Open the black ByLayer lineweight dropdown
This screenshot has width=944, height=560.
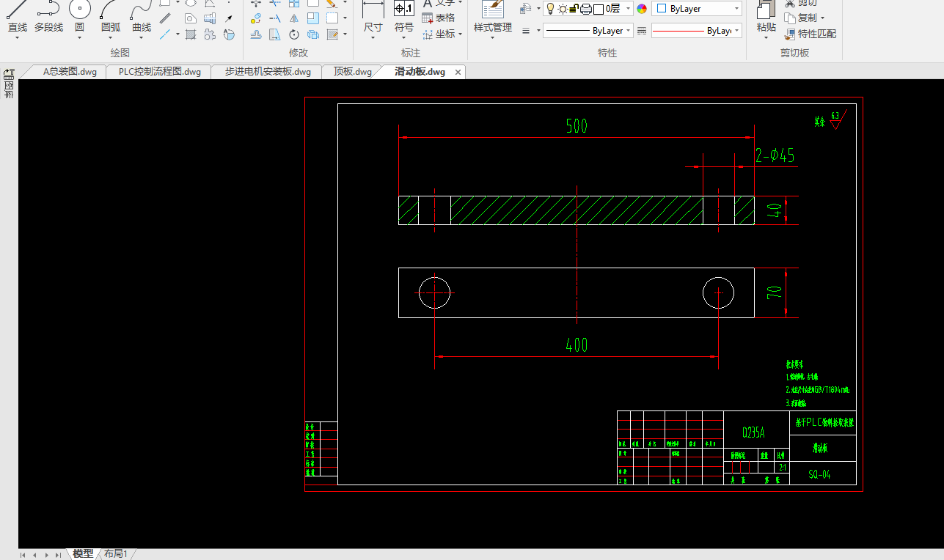[x=588, y=31]
